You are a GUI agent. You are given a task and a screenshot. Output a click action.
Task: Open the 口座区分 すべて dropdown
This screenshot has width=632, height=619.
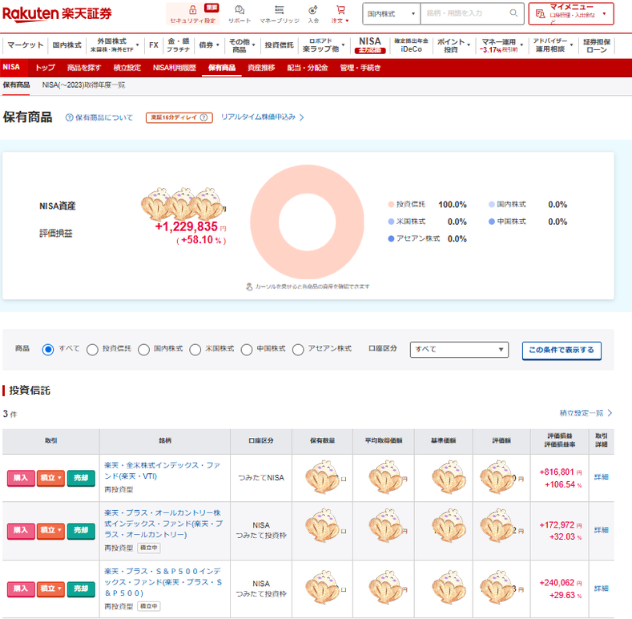coord(459,349)
